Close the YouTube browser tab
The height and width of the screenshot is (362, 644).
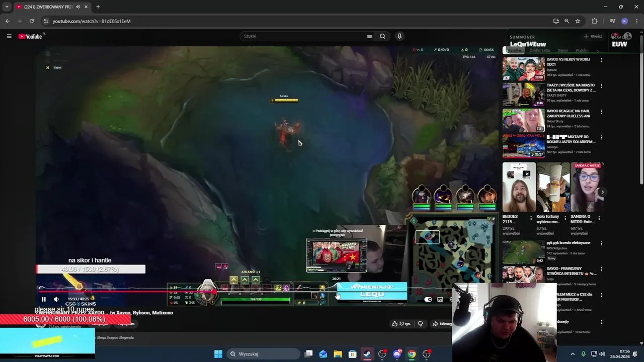(x=86, y=7)
